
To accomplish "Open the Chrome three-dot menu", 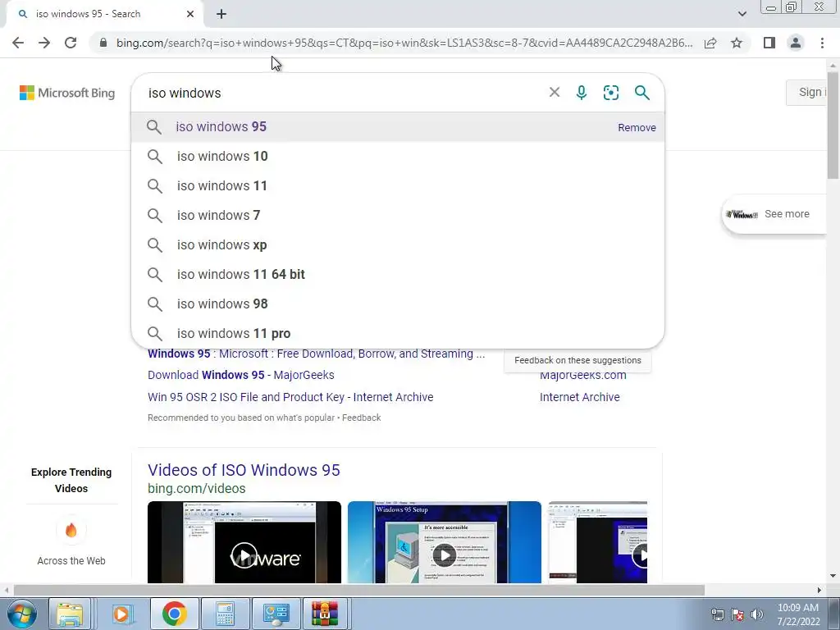I will pos(822,43).
